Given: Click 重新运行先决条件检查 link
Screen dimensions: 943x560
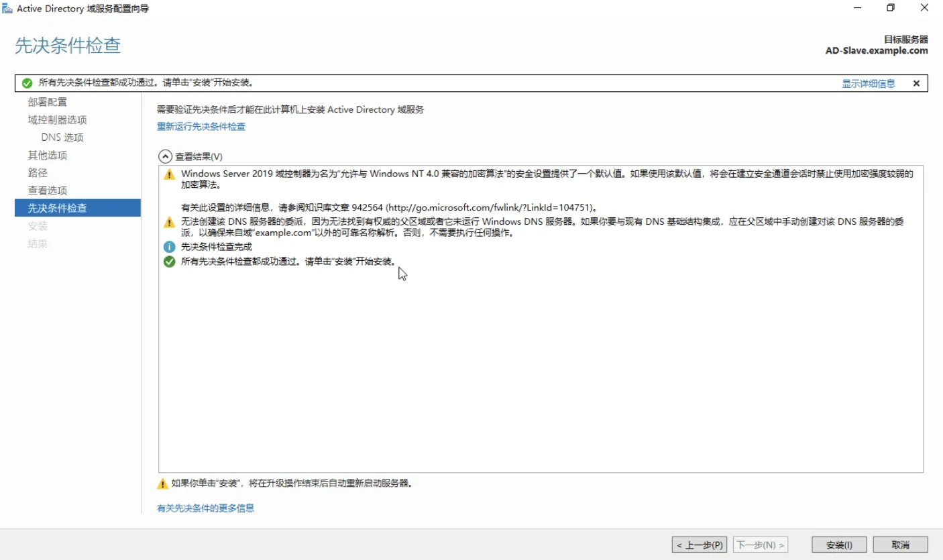Looking at the screenshot, I should pyautogui.click(x=201, y=127).
